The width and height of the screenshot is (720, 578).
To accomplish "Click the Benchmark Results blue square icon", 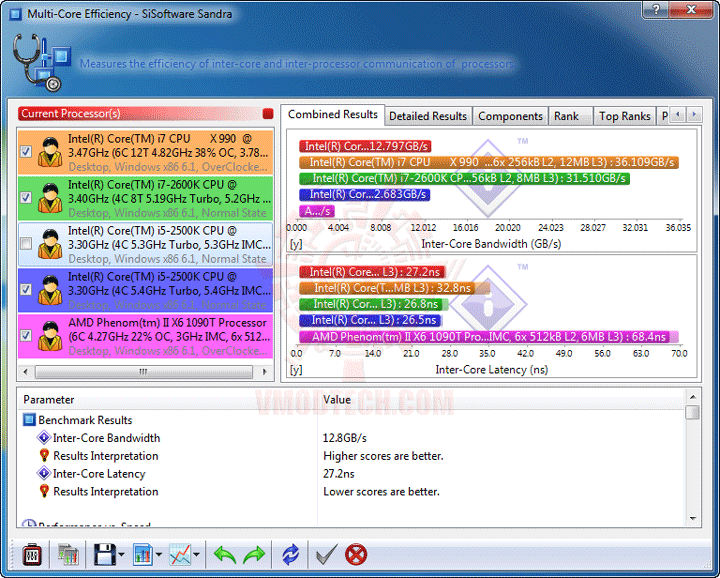I will click(29, 420).
